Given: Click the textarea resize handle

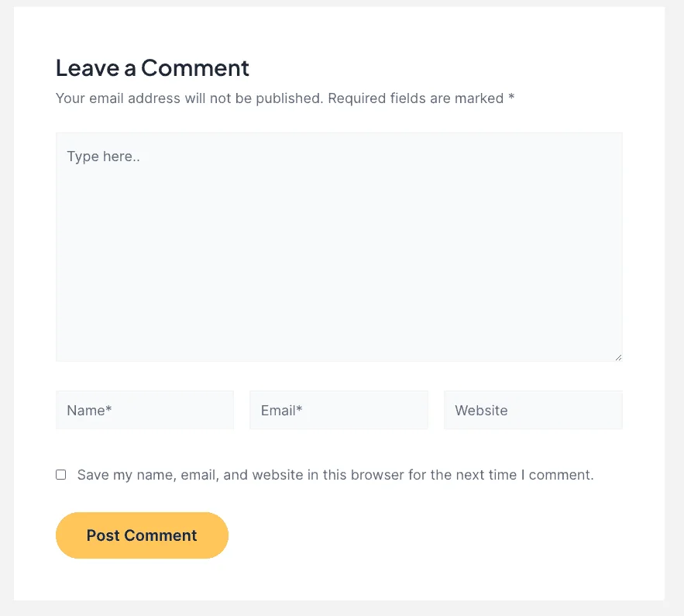Looking at the screenshot, I should [x=618, y=357].
